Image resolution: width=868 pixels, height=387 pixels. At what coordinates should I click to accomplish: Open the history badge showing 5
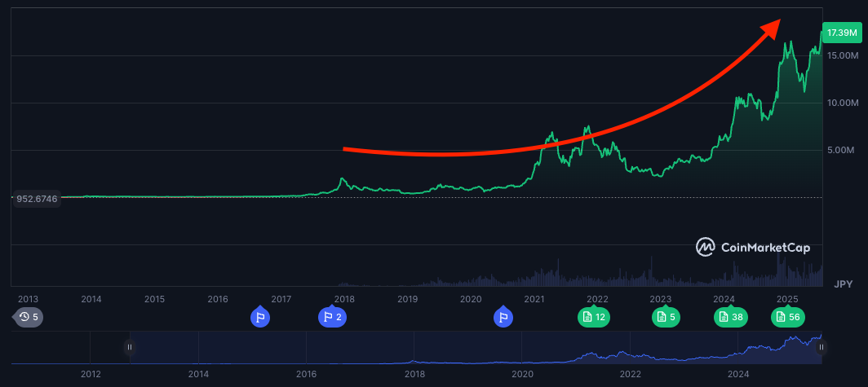coord(29,317)
